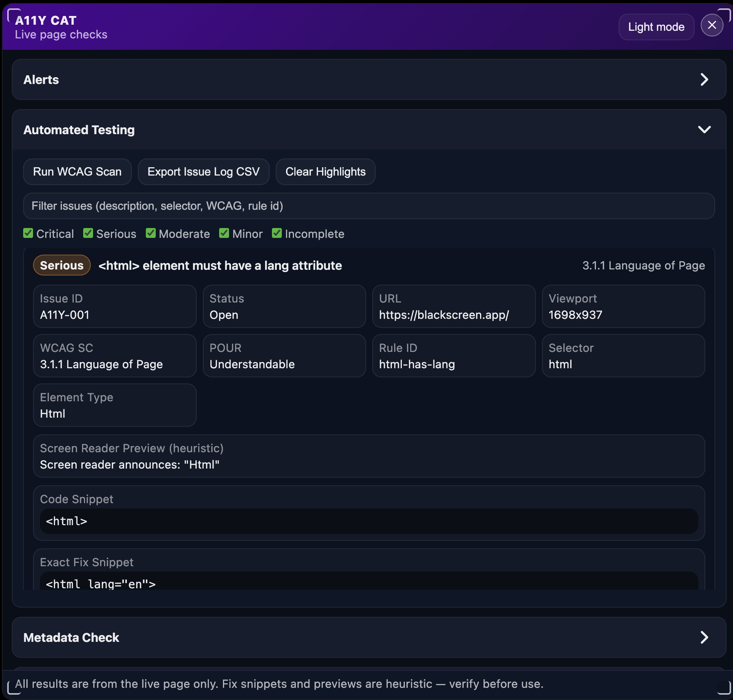Toggle the Light mode theme
Screen dimensions: 733x700
[x=656, y=27]
